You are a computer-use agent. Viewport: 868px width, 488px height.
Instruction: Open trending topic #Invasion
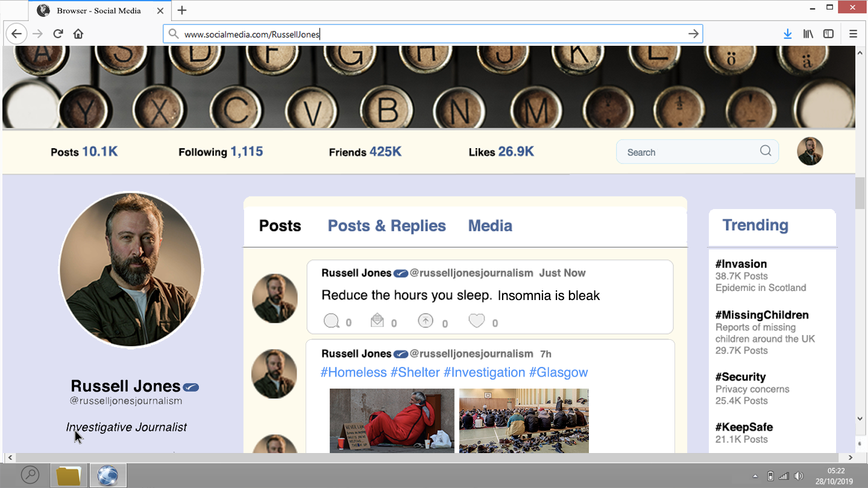741,264
